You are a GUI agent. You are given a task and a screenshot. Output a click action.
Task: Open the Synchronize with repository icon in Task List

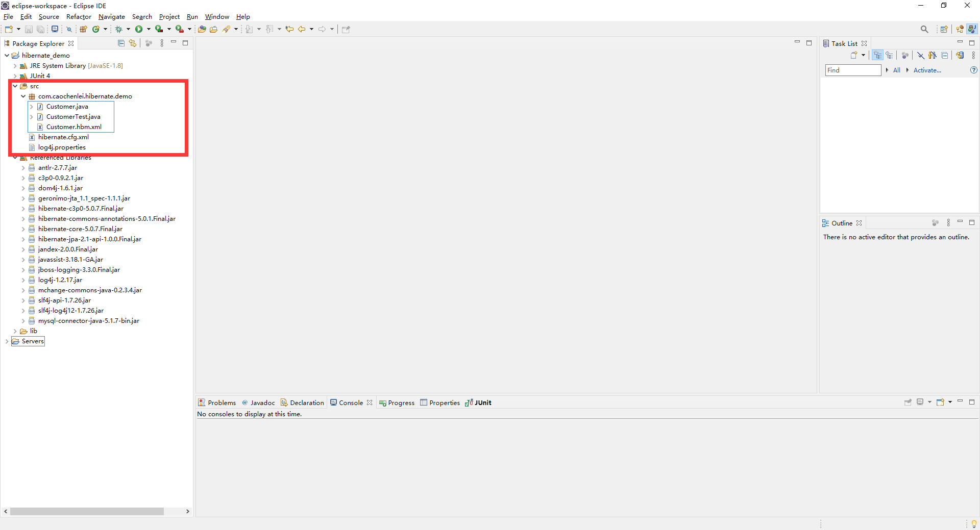[x=960, y=55]
